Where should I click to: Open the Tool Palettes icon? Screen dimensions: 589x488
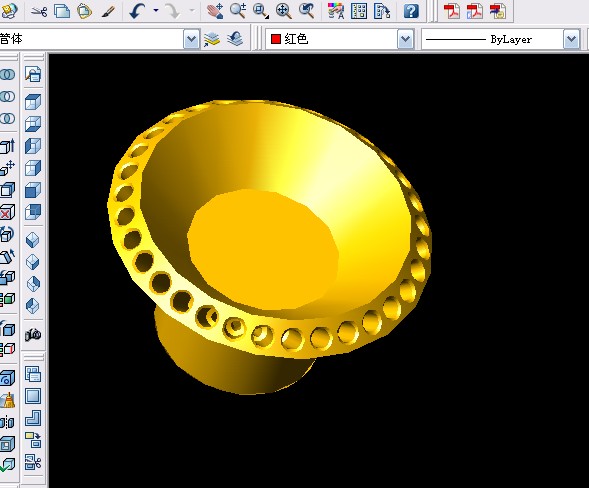tap(382, 11)
